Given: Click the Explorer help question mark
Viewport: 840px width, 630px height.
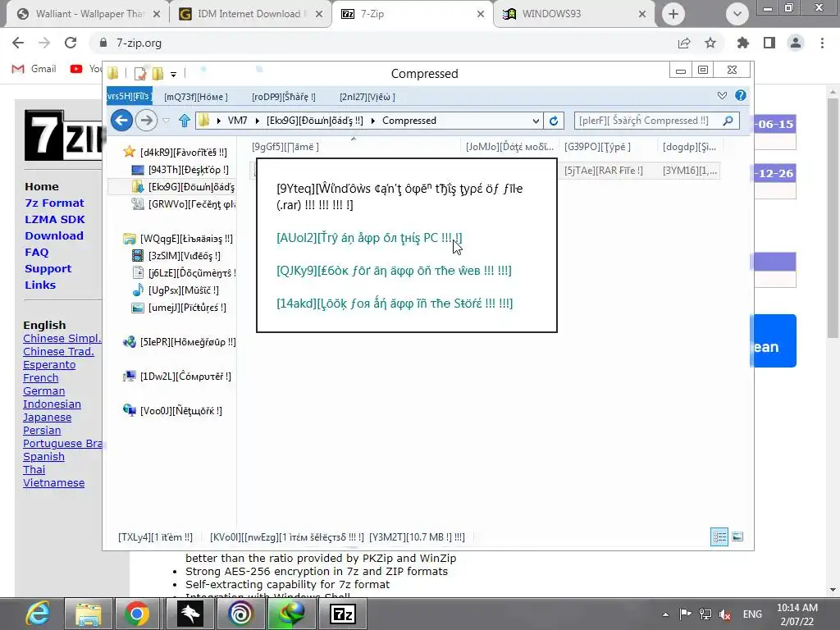Looking at the screenshot, I should pos(741,95).
